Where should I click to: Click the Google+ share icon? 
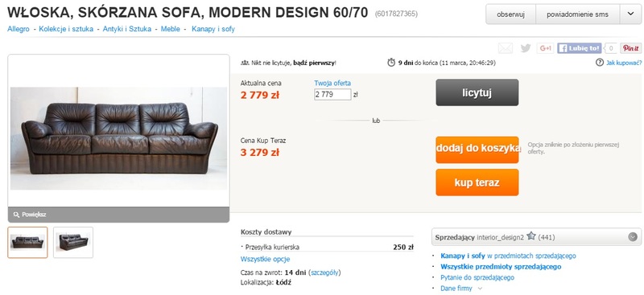tap(545, 48)
